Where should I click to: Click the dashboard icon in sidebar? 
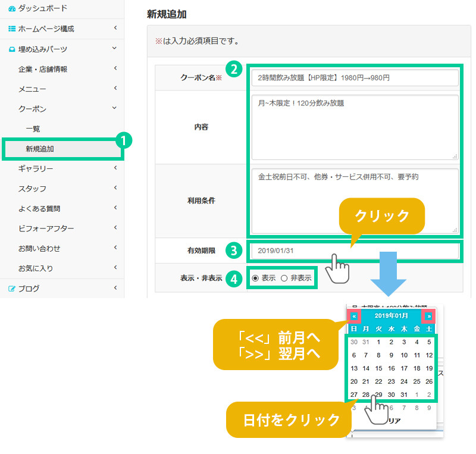12,8
